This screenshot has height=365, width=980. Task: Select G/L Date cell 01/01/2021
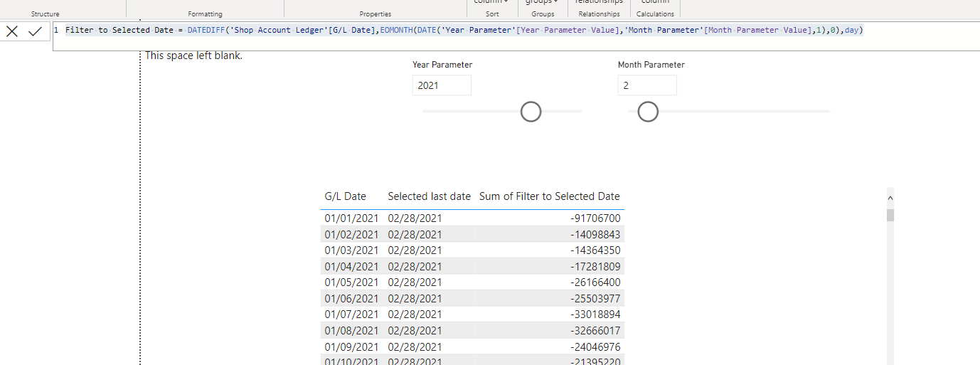[352, 218]
